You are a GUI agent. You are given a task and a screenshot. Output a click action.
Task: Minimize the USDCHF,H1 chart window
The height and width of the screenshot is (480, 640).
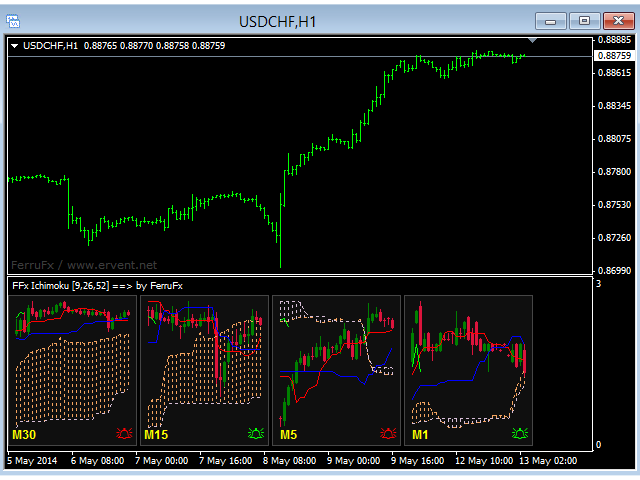coord(551,21)
